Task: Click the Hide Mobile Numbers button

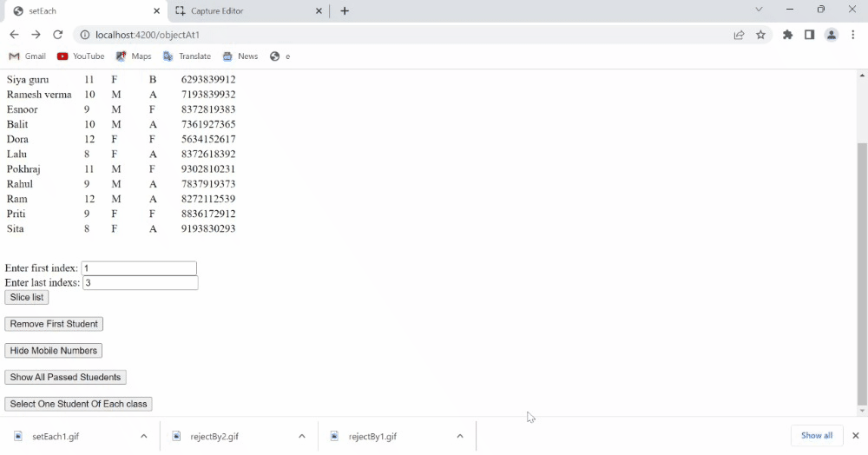Action: (54, 351)
